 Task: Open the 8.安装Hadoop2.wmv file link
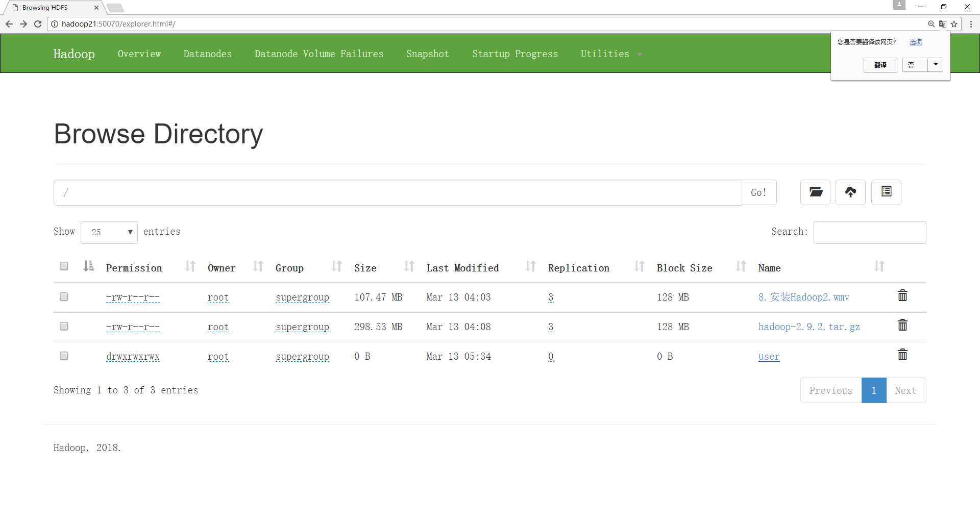coord(804,297)
